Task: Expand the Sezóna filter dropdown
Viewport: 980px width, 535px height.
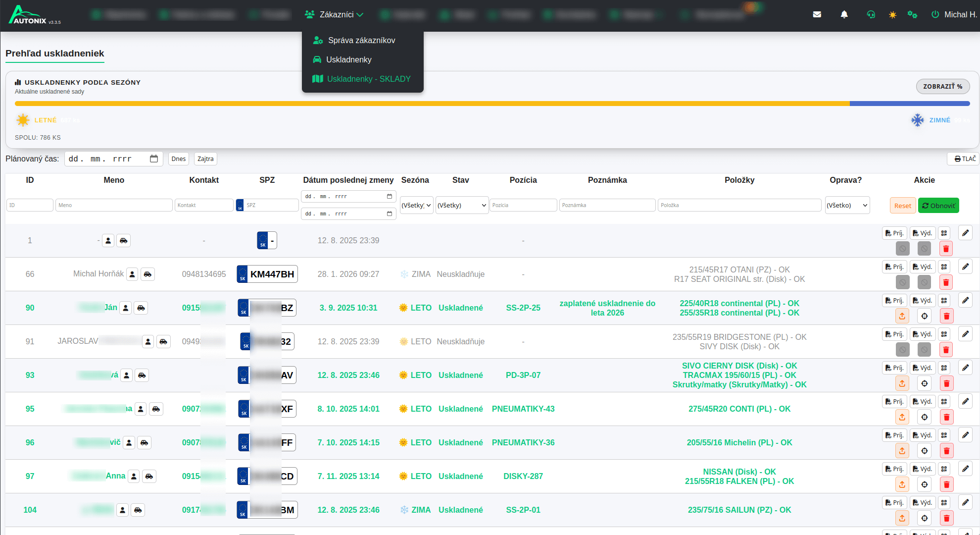Action: coord(416,205)
